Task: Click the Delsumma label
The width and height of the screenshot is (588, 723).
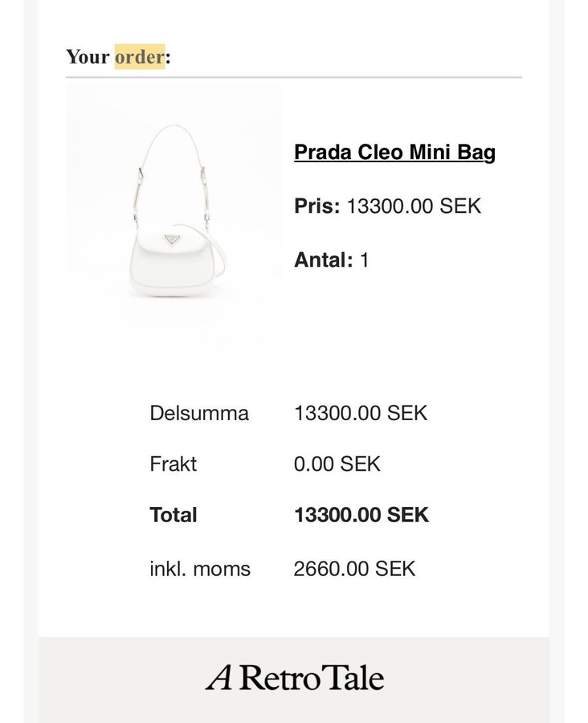Action: pyautogui.click(x=199, y=413)
